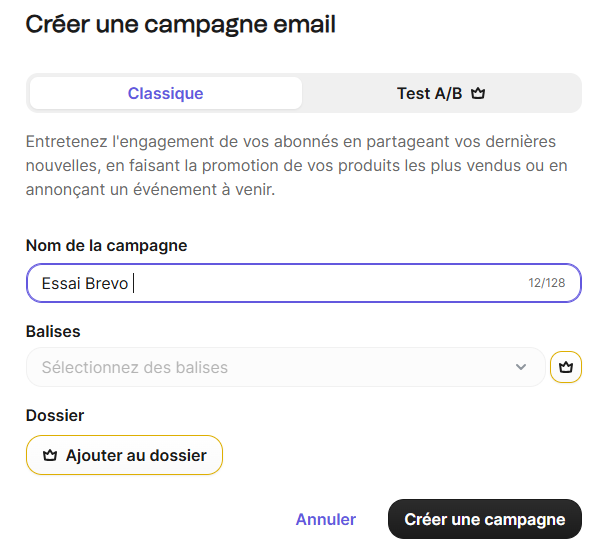Screen dimensions: 602x559
Task: Select the Test A/B tab label
Action: point(429,94)
